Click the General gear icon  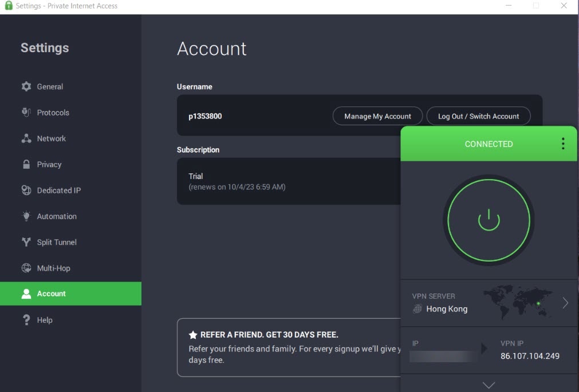click(x=26, y=86)
